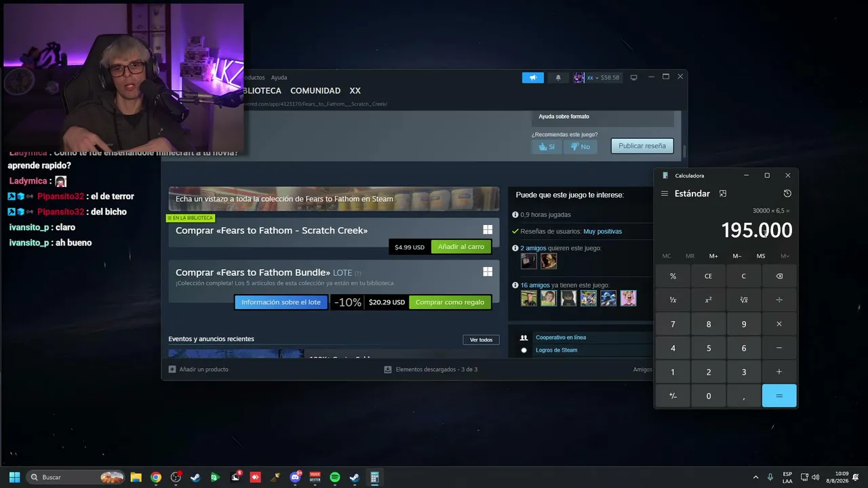Image resolution: width=868 pixels, height=488 pixels.
Task: Click the x² square key
Action: coord(708,300)
